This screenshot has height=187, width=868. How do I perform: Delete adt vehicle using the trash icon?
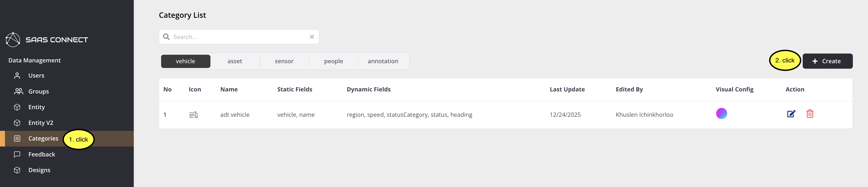click(x=810, y=114)
